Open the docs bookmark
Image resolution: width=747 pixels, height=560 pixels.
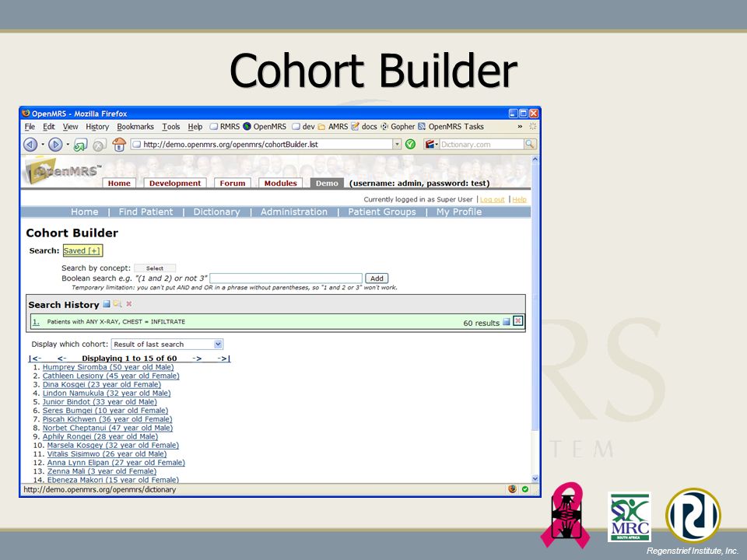(x=364, y=127)
